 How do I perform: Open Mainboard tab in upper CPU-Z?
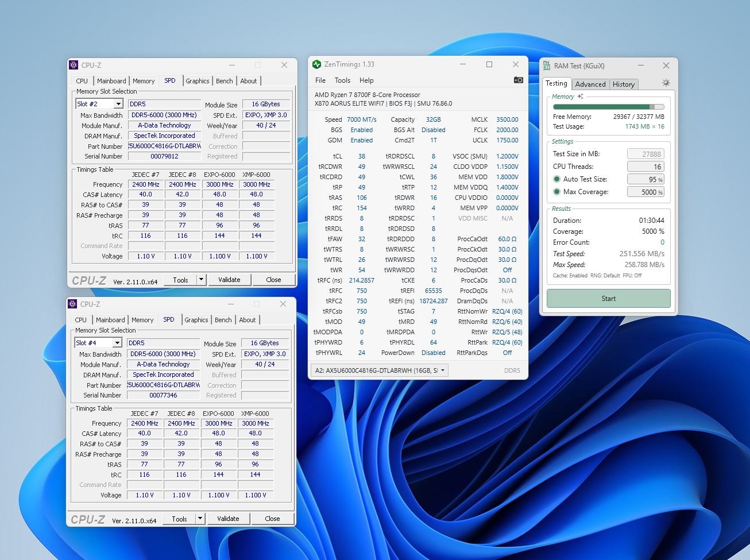point(111,81)
